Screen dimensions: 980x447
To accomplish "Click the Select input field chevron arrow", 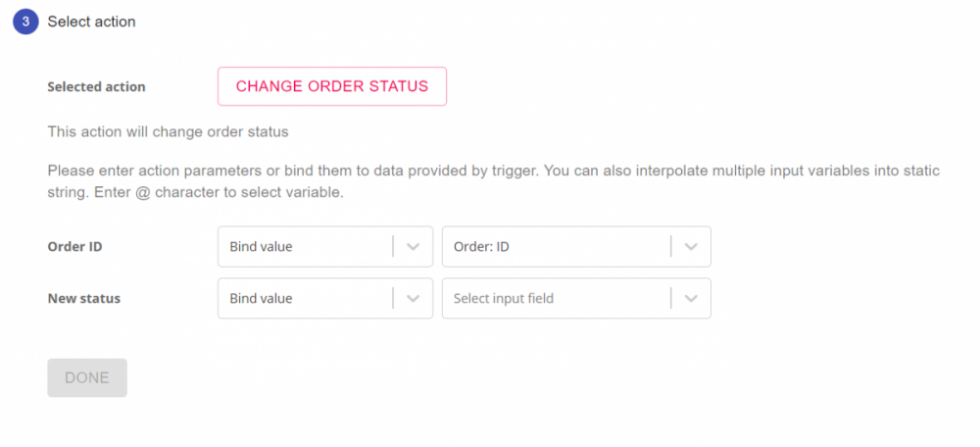I will point(691,299).
